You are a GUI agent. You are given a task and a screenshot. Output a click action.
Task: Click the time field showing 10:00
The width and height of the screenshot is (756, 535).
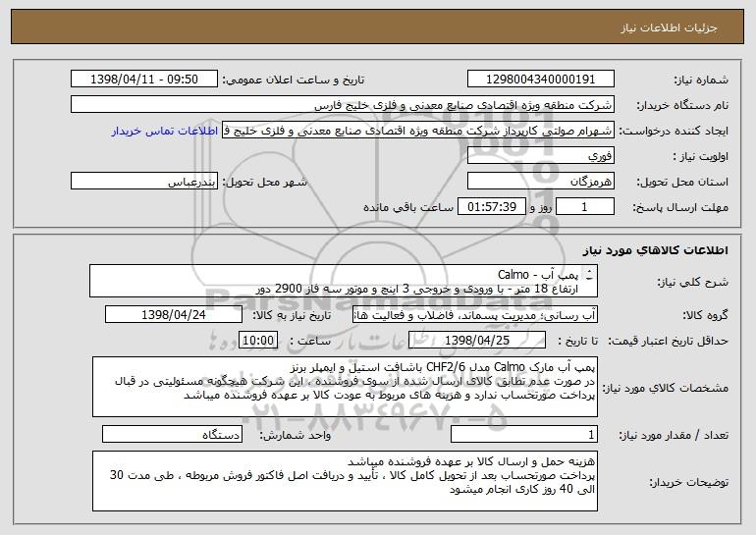click(x=258, y=341)
